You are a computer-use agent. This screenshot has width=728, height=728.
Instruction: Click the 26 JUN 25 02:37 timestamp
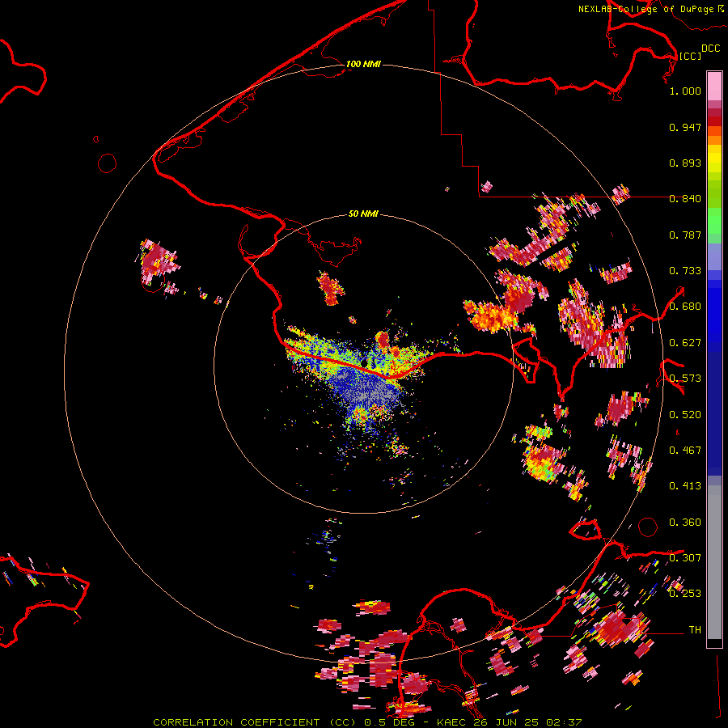tap(528, 722)
